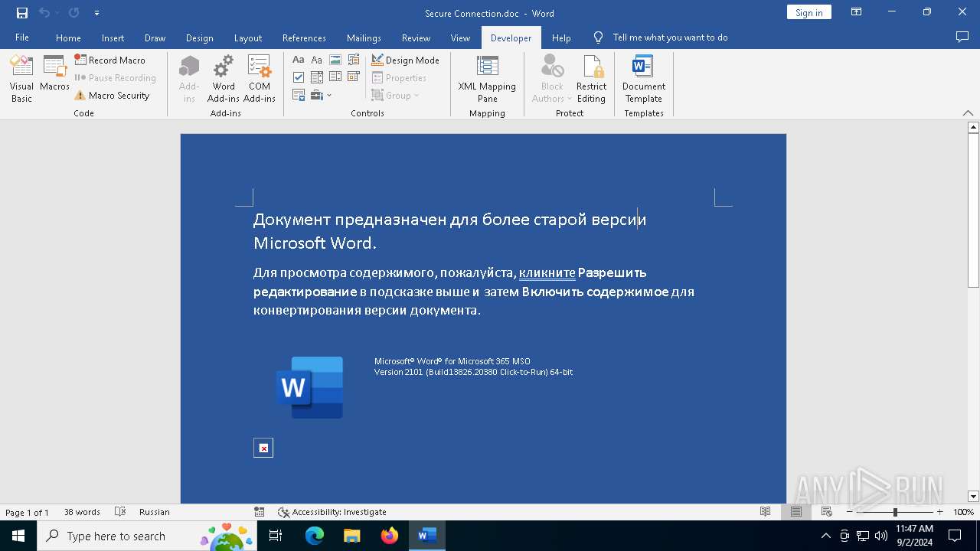Open Restrict Editing pane
The width and height of the screenshot is (980, 551).
(591, 80)
